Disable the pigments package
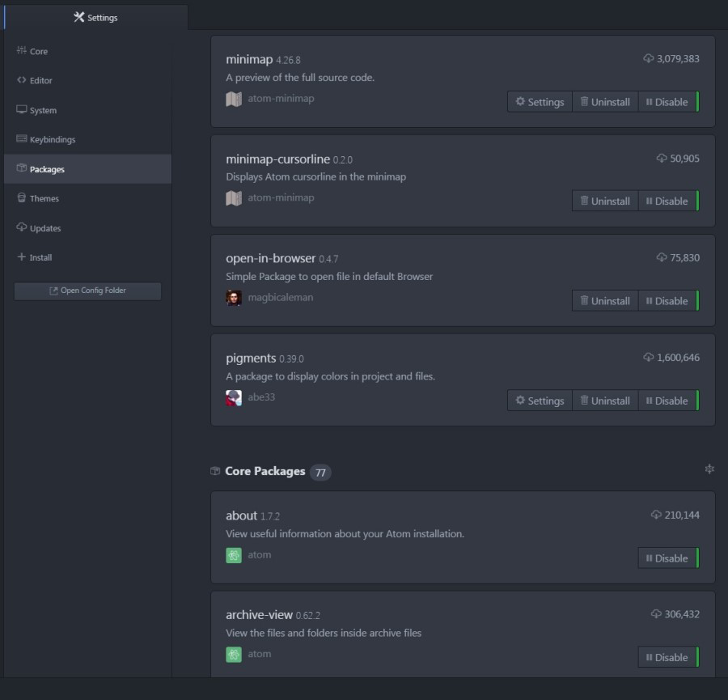 (x=668, y=401)
